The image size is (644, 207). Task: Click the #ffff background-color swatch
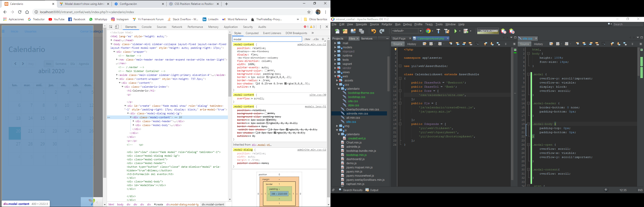pyautogui.click(x=266, y=71)
